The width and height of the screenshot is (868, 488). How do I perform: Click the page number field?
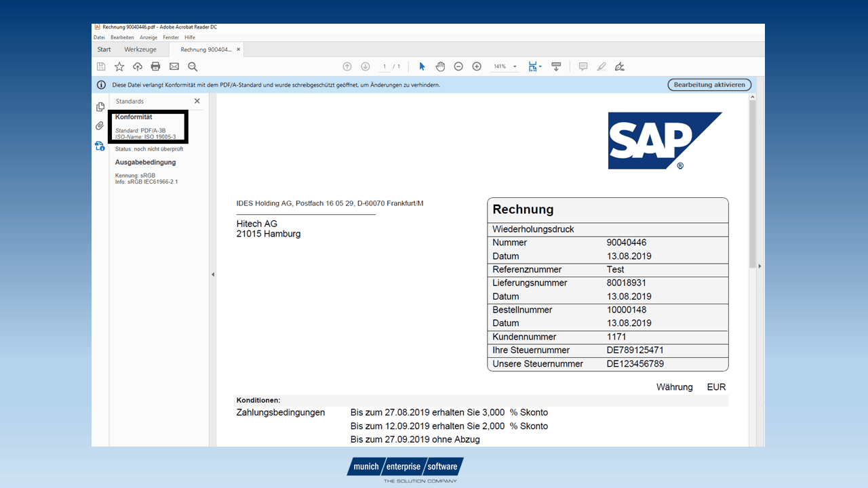[x=384, y=66]
